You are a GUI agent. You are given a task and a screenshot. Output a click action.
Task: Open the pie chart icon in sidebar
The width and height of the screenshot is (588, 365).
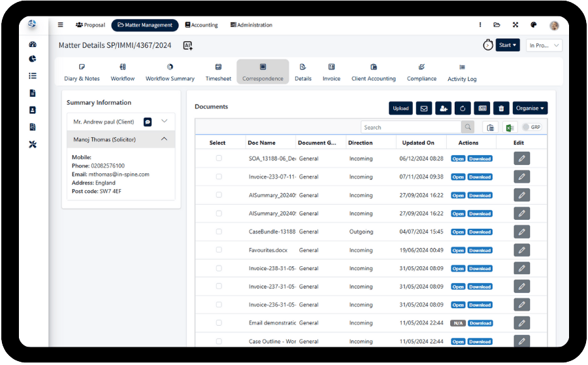[33, 59]
